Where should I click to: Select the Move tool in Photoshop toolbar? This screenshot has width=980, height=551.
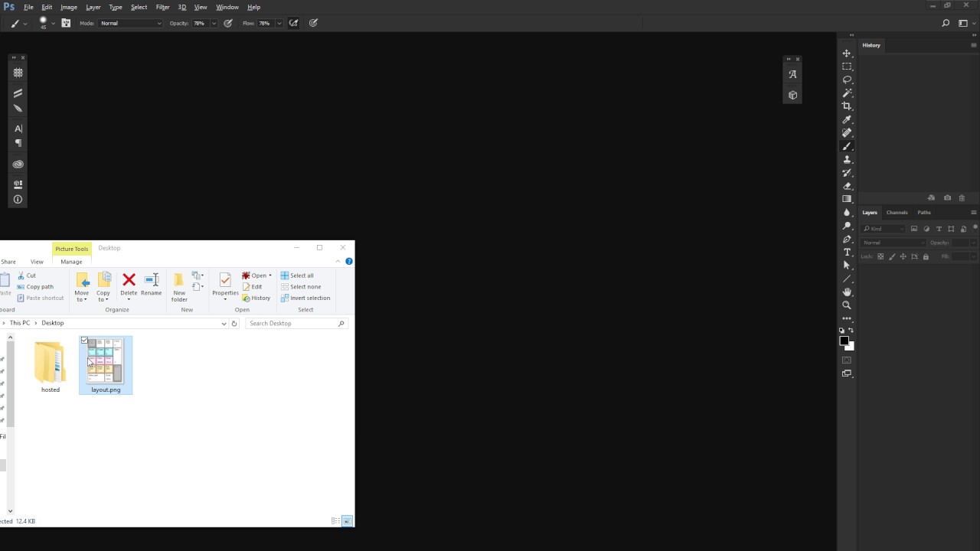(847, 53)
